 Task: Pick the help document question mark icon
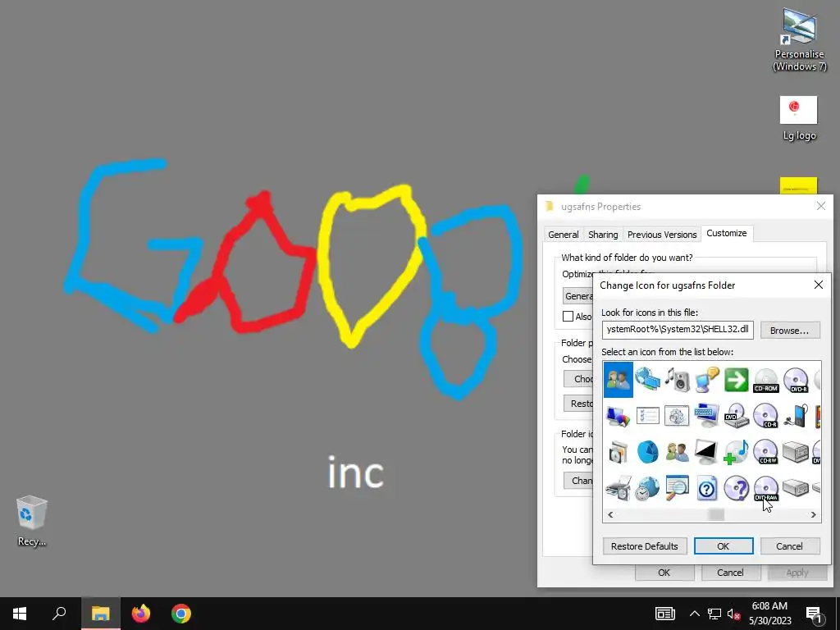706,488
